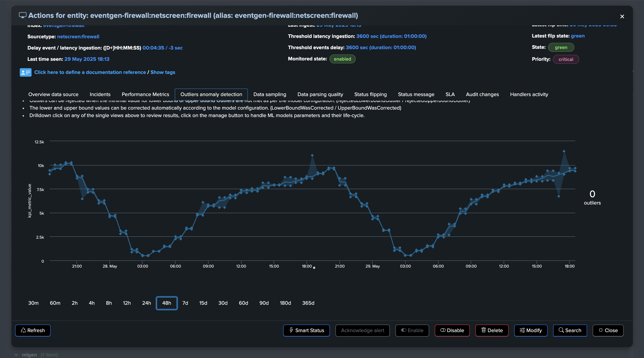This screenshot has height=358, width=644.
Task: Click the Delete trash button
Action: point(492,330)
